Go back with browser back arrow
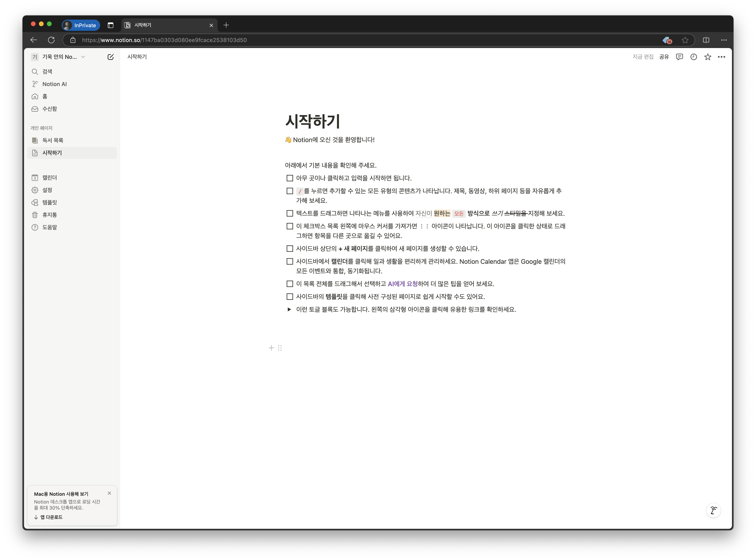This screenshot has width=756, height=560. coord(34,40)
